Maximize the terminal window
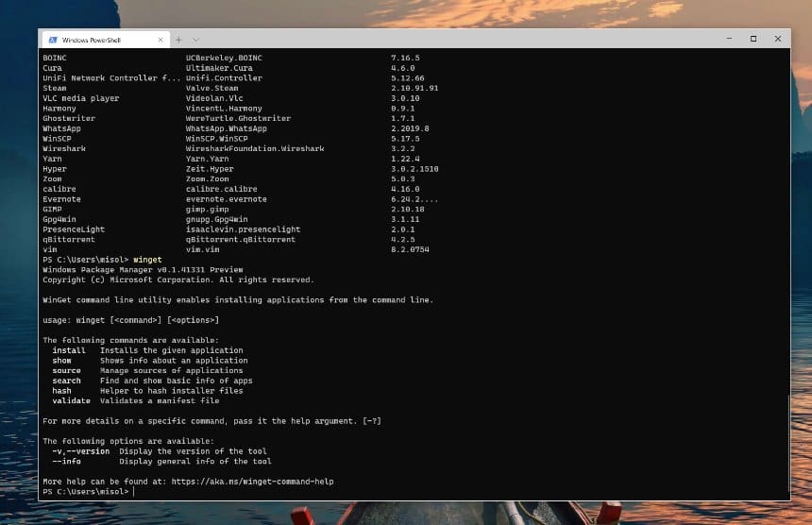The width and height of the screenshot is (812, 525). point(753,39)
